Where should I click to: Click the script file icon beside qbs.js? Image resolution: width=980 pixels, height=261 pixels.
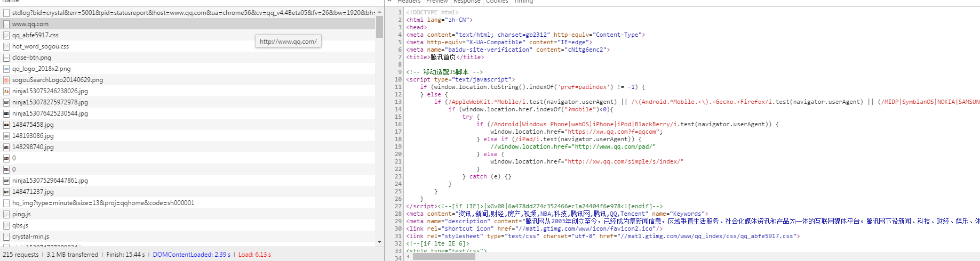[x=6, y=225]
